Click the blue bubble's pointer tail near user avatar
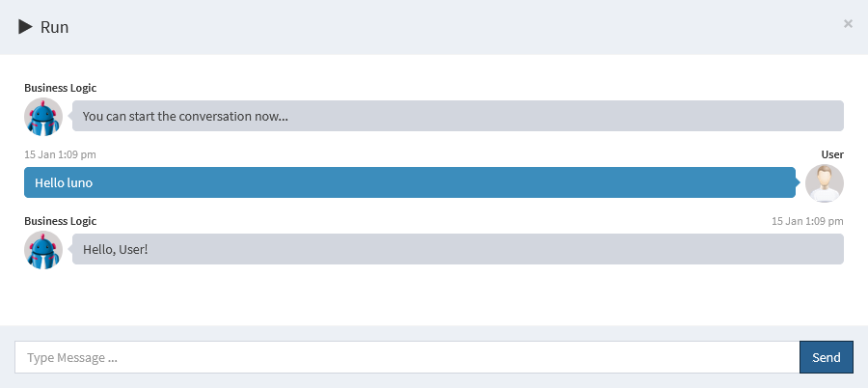The width and height of the screenshot is (868, 388). (x=800, y=181)
